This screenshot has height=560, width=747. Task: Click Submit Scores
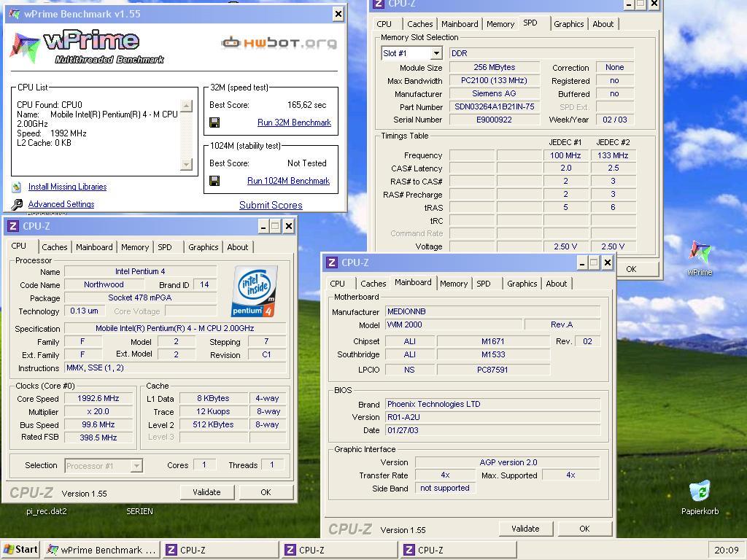click(271, 205)
